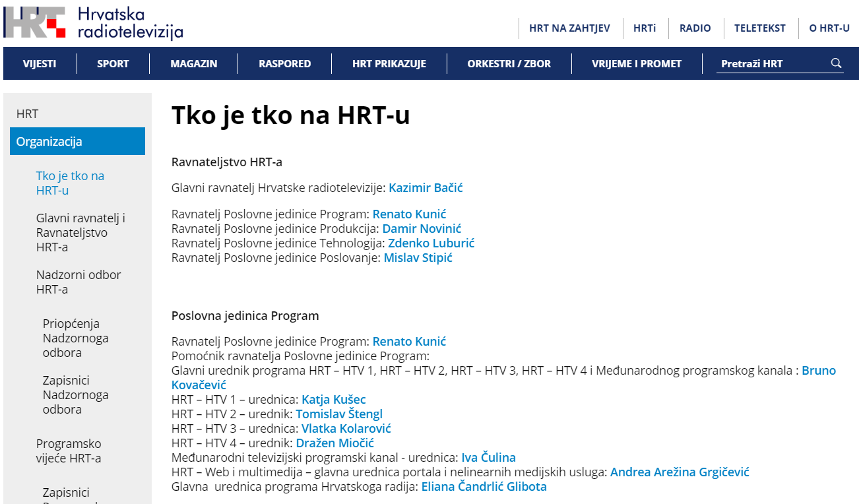Open the O HRT-U page
The width and height of the screenshot is (859, 504).
(829, 28)
